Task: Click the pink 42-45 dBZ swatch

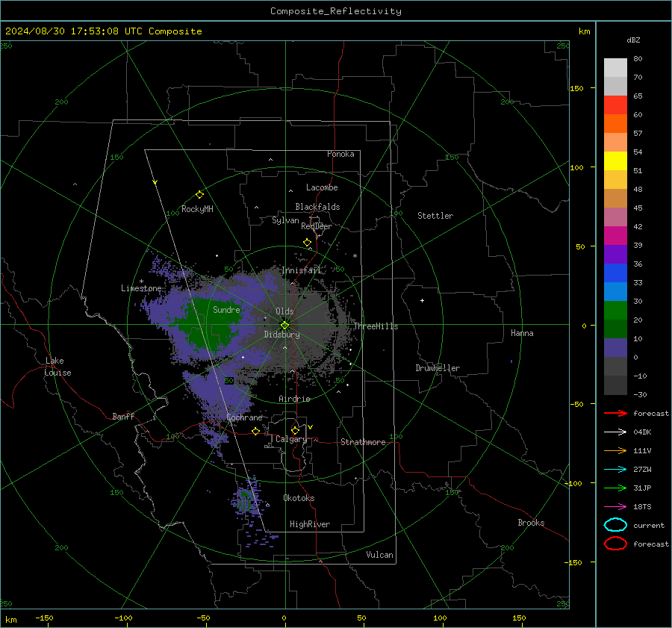Action: (615, 217)
